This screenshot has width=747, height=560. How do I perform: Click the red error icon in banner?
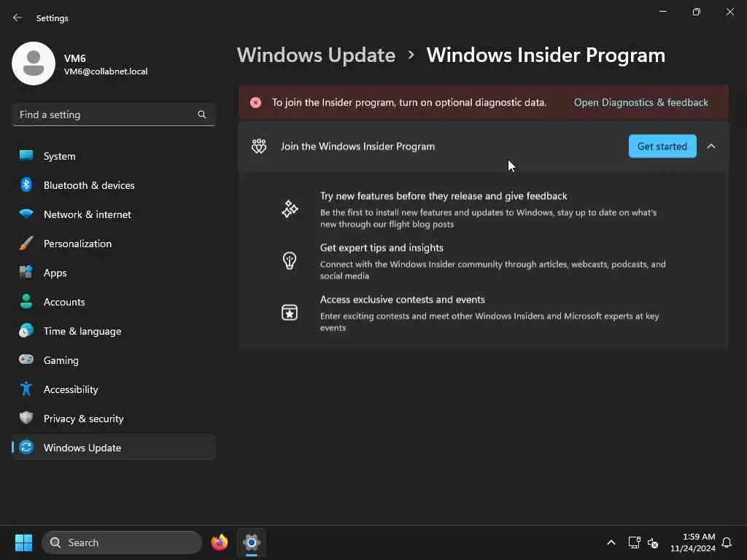256,102
